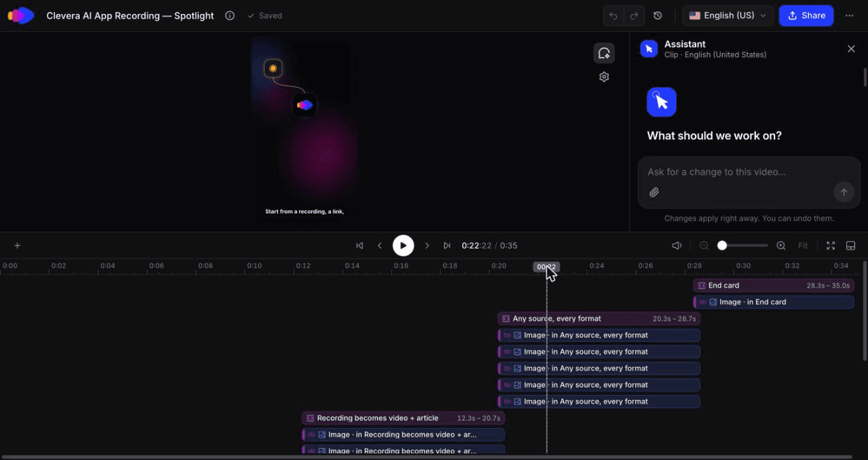Click the playhead marker at 0:22
868x460 pixels.
pos(546,267)
